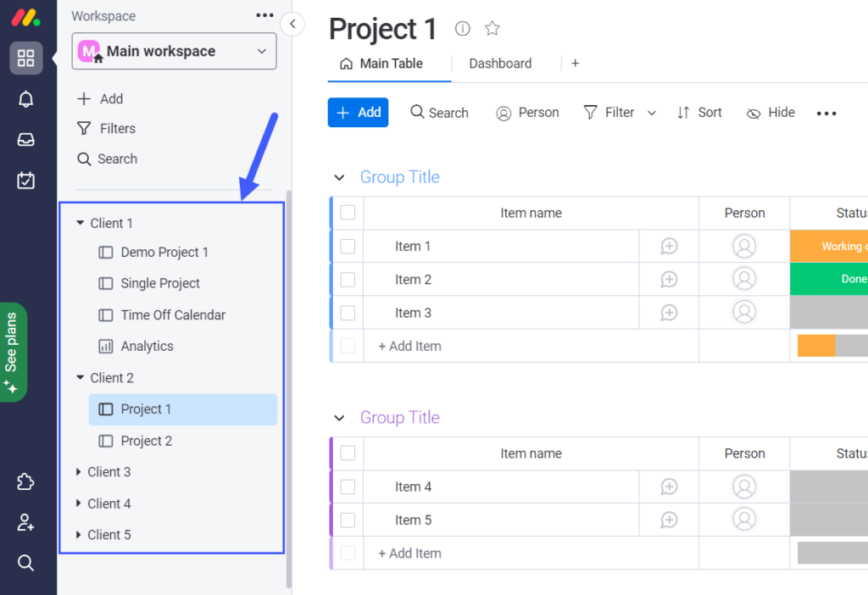The width and height of the screenshot is (868, 595).
Task: Open the My Work calendar-check icon
Action: click(26, 180)
